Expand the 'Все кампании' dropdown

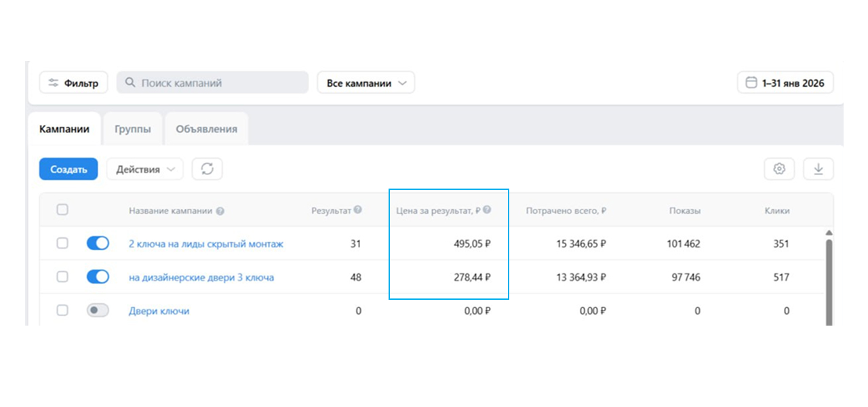[x=366, y=83]
